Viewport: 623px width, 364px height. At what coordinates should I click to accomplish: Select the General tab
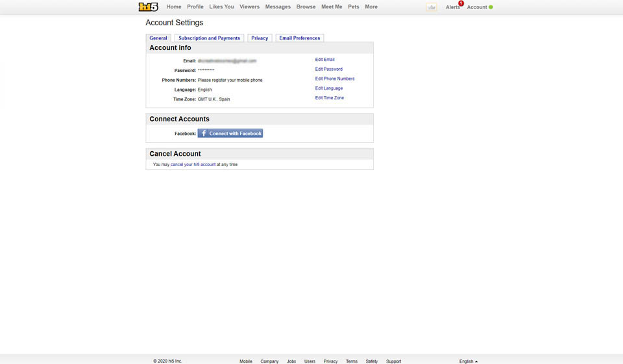click(158, 38)
